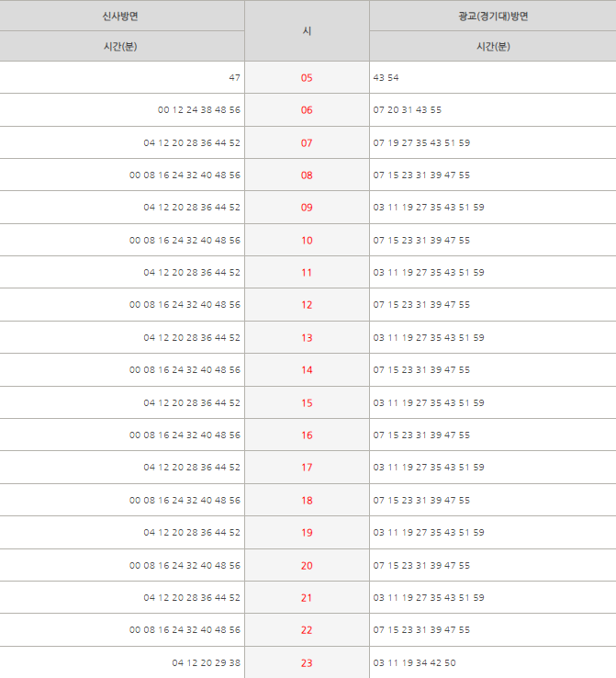Click 신사방면 minutes in the 07시 row
Screen dimensions: 616x678
click(192, 142)
